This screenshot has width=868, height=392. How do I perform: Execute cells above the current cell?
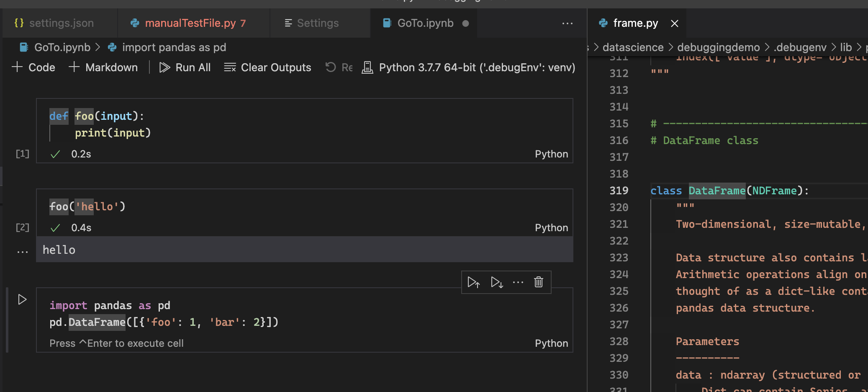[473, 282]
